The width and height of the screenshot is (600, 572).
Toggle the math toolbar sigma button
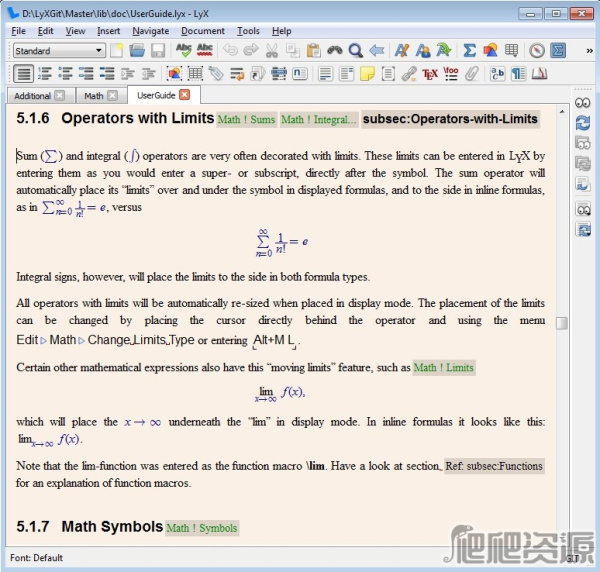(559, 50)
